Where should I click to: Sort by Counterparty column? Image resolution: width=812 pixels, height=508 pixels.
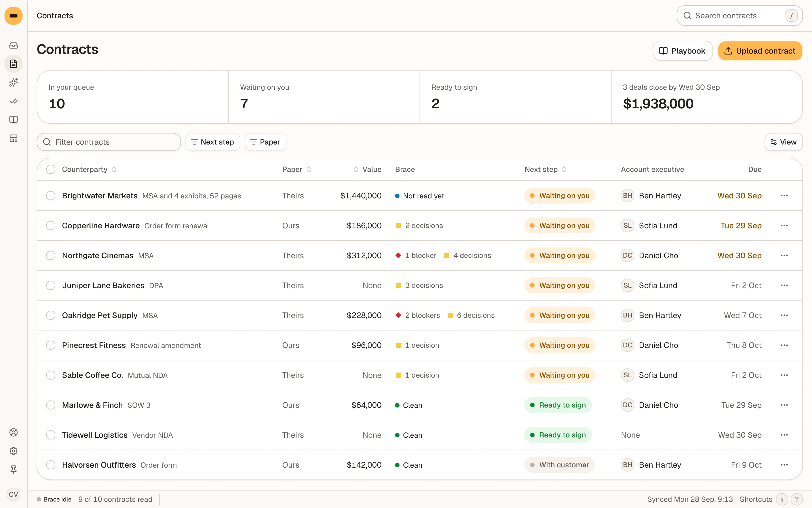pyautogui.click(x=89, y=169)
